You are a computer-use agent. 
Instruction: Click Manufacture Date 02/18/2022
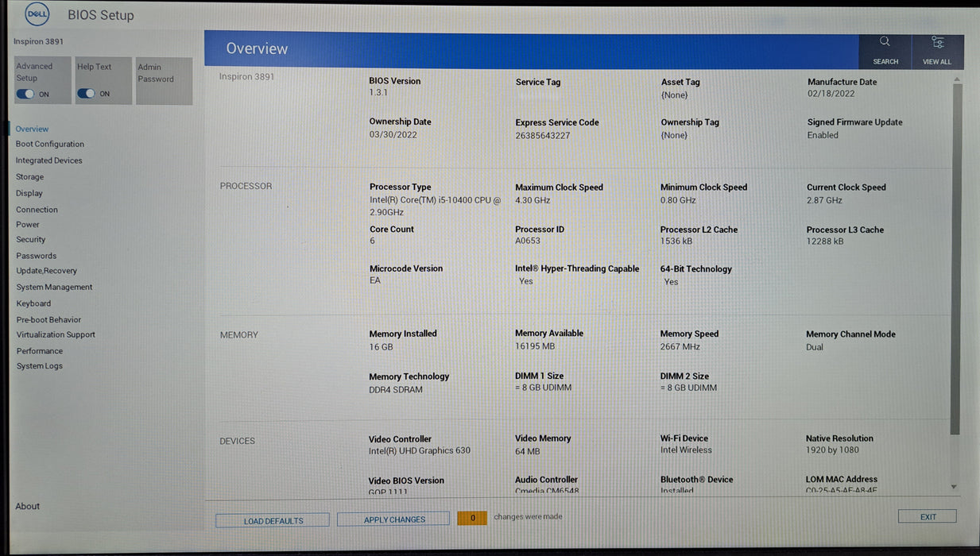[831, 94]
